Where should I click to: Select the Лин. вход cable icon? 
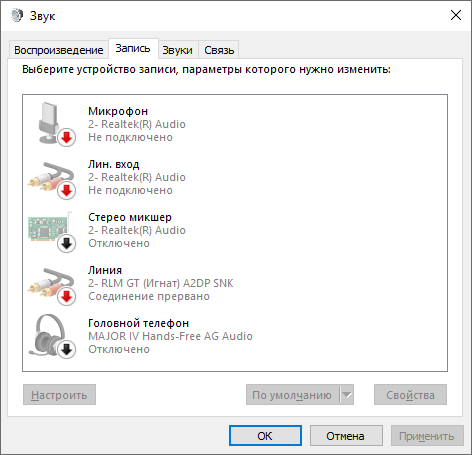52,179
